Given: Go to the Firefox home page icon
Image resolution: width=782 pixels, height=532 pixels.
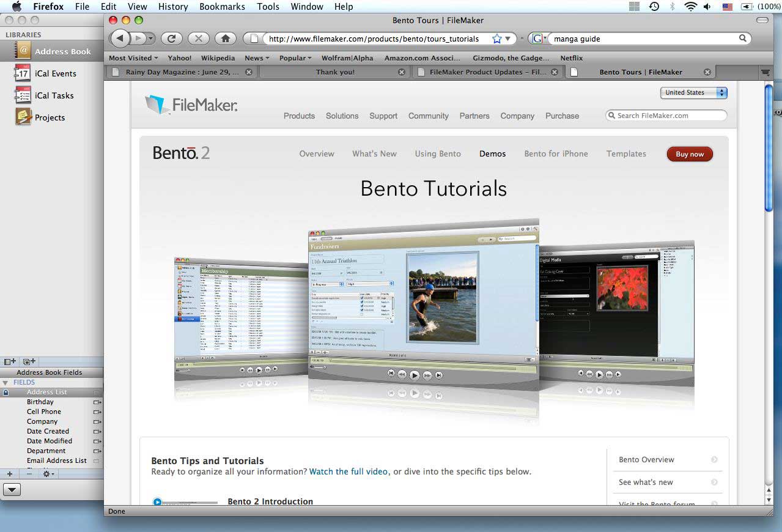Looking at the screenshot, I should tap(225, 39).
